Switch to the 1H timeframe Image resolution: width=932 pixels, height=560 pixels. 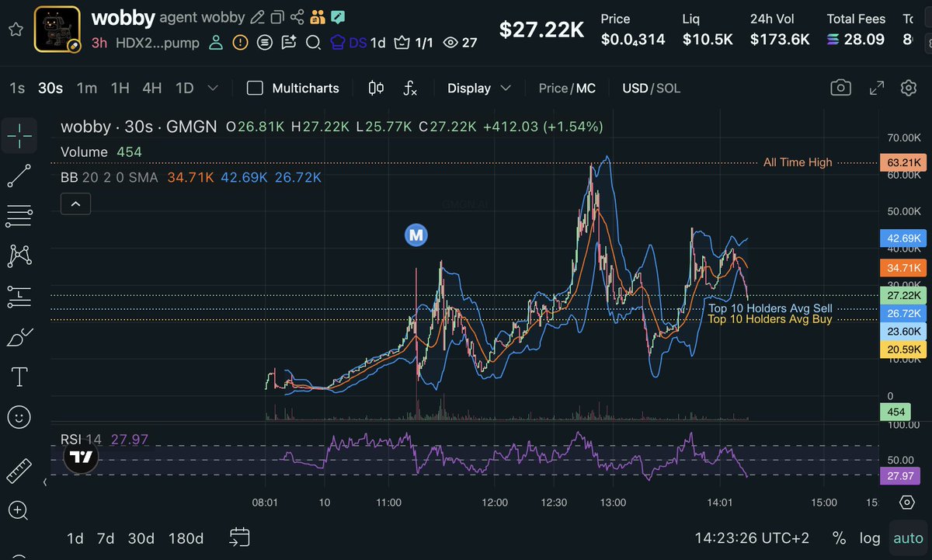[x=120, y=88]
